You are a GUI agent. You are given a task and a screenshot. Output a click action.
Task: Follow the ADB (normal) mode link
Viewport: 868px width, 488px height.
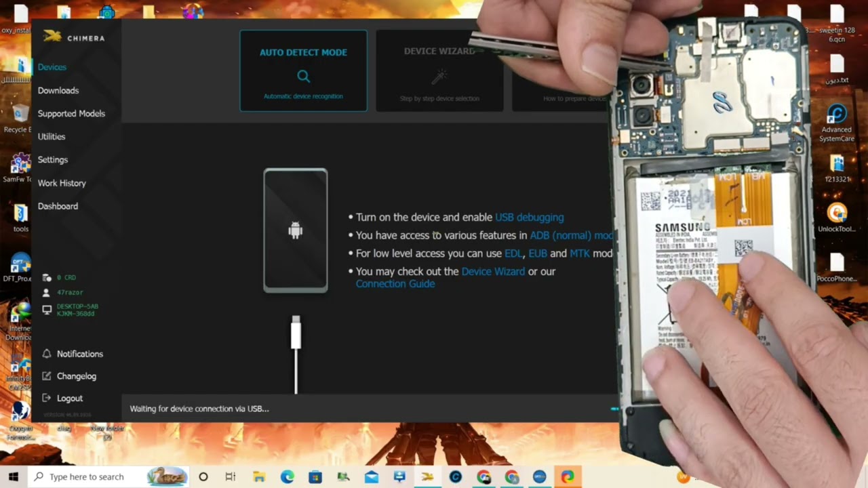[x=571, y=235]
